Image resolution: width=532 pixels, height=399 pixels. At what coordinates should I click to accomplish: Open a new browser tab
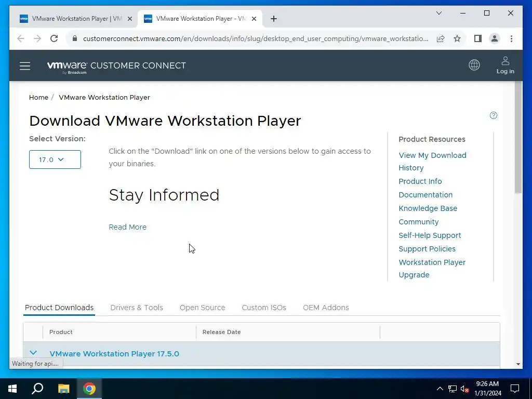pyautogui.click(x=273, y=19)
